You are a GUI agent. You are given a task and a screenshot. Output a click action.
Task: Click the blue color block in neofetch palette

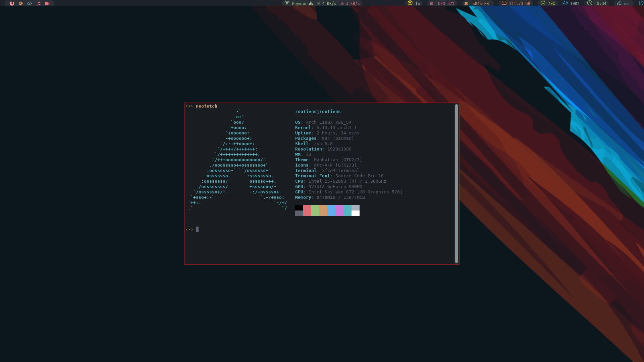click(x=331, y=210)
